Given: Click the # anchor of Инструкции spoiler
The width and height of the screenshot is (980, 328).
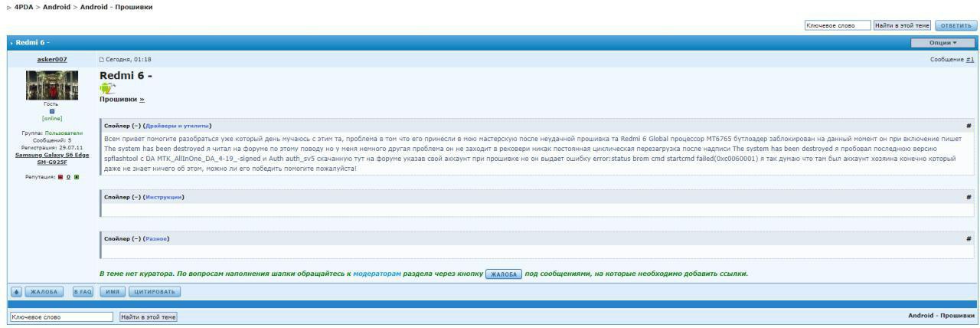Looking at the screenshot, I should [969, 197].
